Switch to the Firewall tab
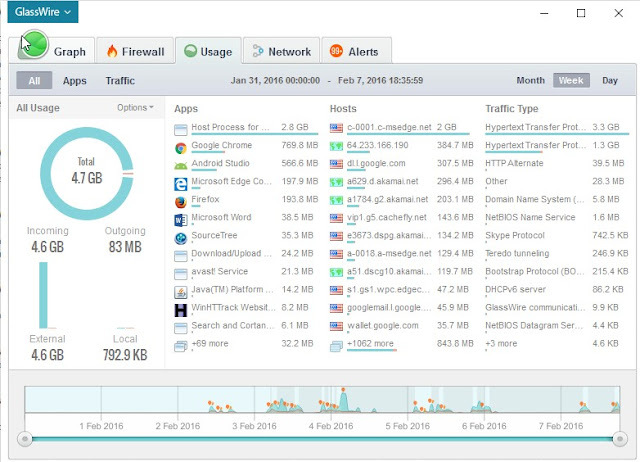 click(135, 51)
